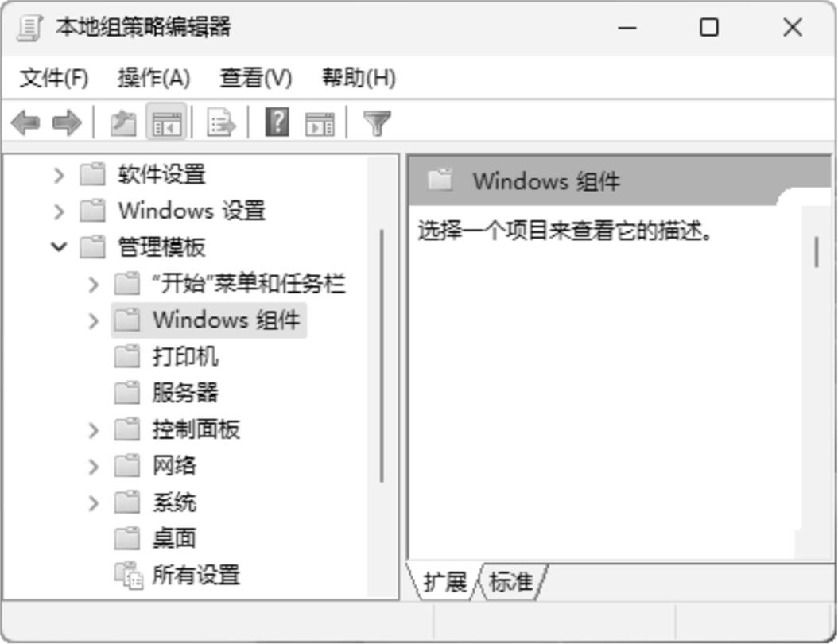Screen dimensions: 838x644
Task: Expand the 控制面板 tree node
Action: (x=94, y=429)
